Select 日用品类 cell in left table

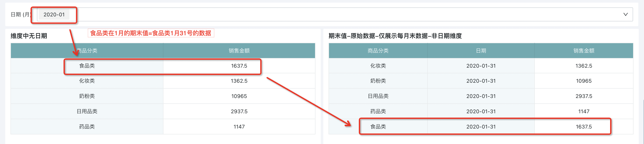pyautogui.click(x=87, y=111)
